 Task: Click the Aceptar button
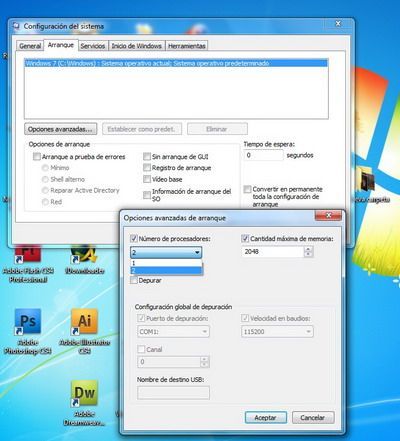pyautogui.click(x=266, y=418)
